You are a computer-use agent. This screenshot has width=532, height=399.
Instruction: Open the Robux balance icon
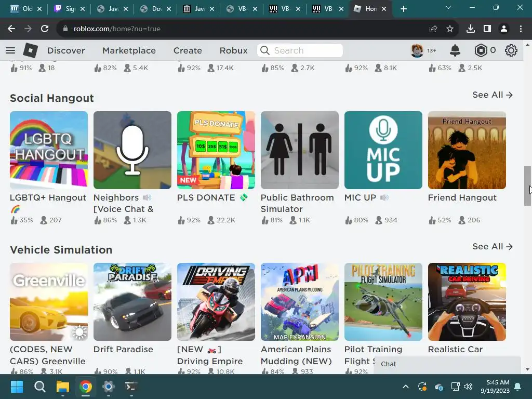(481, 50)
